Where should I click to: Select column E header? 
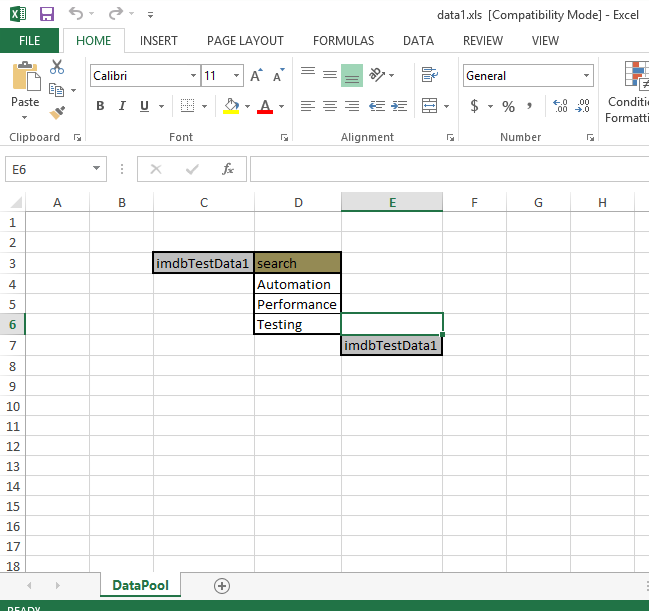pos(392,202)
